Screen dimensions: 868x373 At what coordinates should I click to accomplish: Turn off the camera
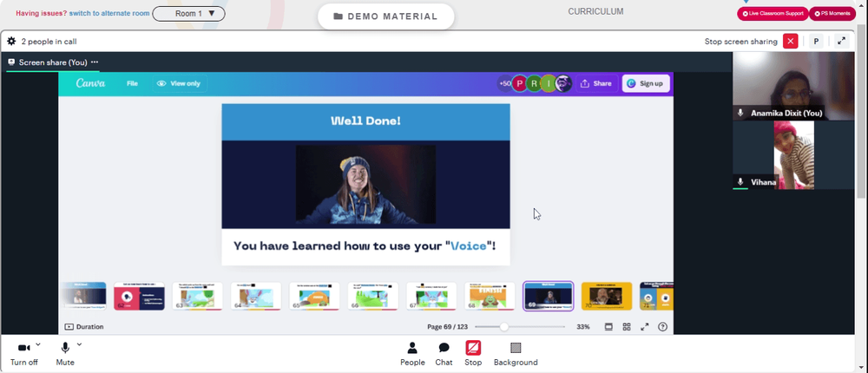(x=23, y=354)
